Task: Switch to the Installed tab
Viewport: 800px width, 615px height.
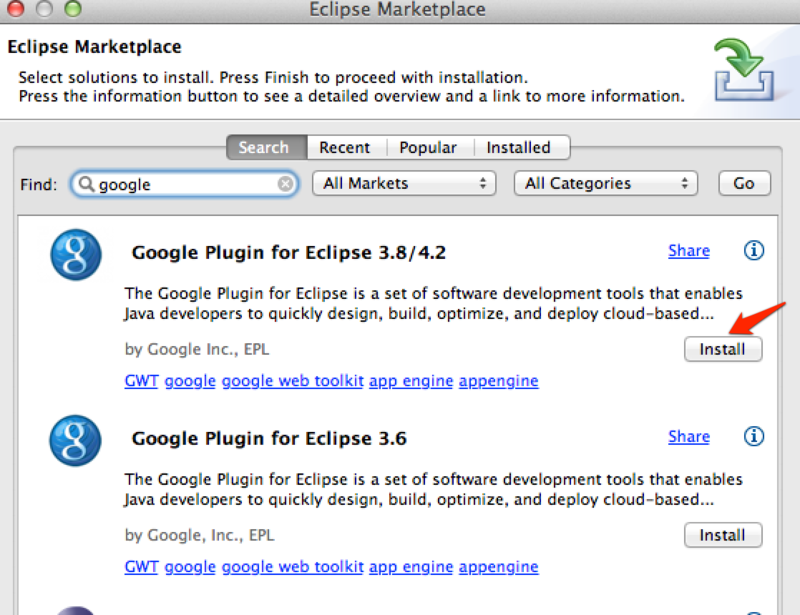Action: (x=521, y=147)
